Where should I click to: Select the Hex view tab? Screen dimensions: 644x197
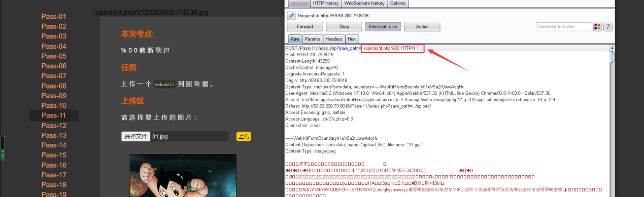pyautogui.click(x=352, y=39)
